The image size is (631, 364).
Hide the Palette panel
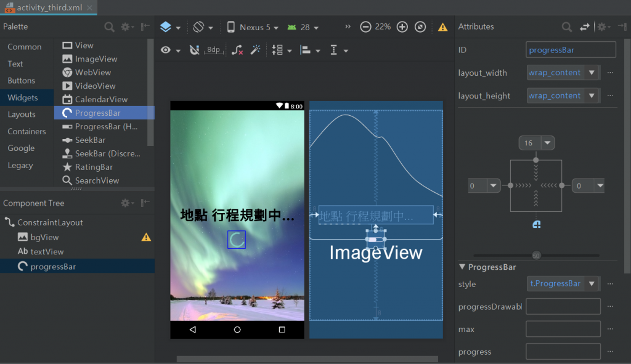tap(145, 26)
